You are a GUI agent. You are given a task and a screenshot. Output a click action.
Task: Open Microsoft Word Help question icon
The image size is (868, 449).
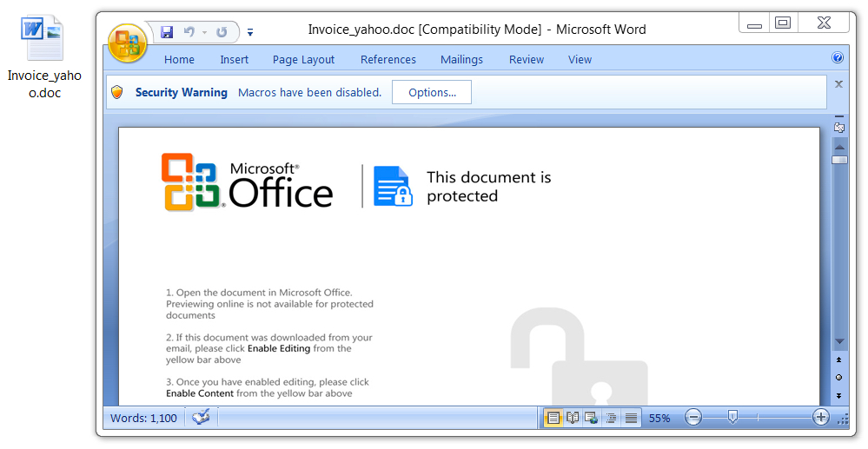point(838,57)
